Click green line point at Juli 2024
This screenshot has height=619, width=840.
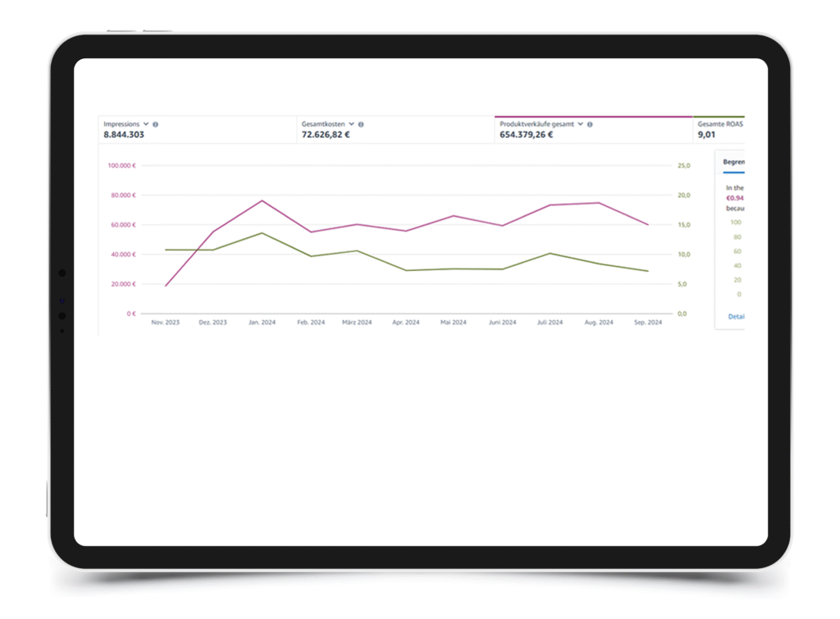[x=550, y=253]
